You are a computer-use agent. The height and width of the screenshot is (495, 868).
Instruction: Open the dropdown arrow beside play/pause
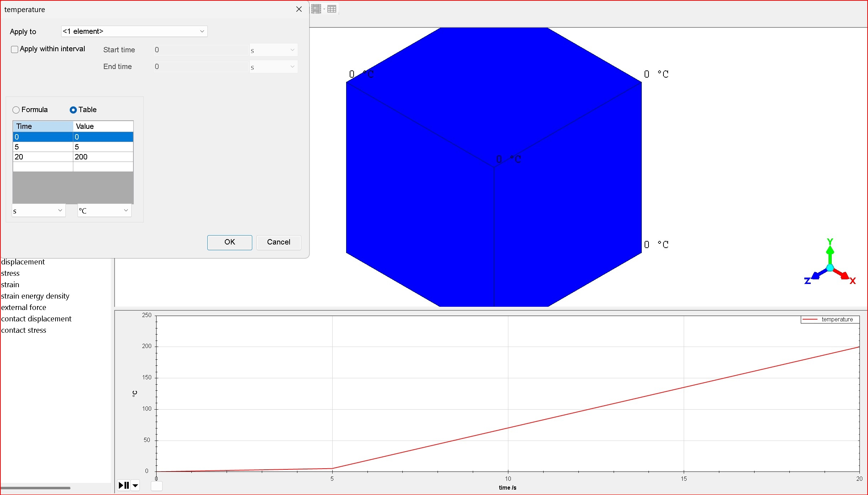click(135, 485)
